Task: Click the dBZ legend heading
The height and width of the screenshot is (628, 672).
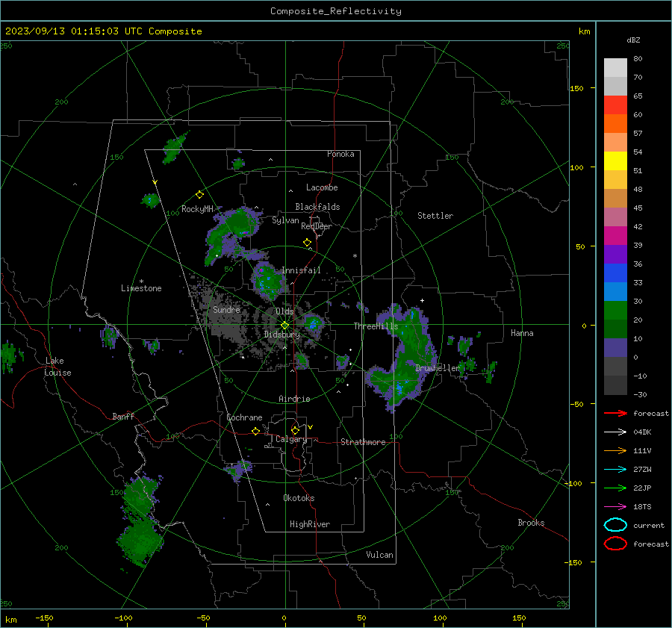Action: tap(633, 40)
